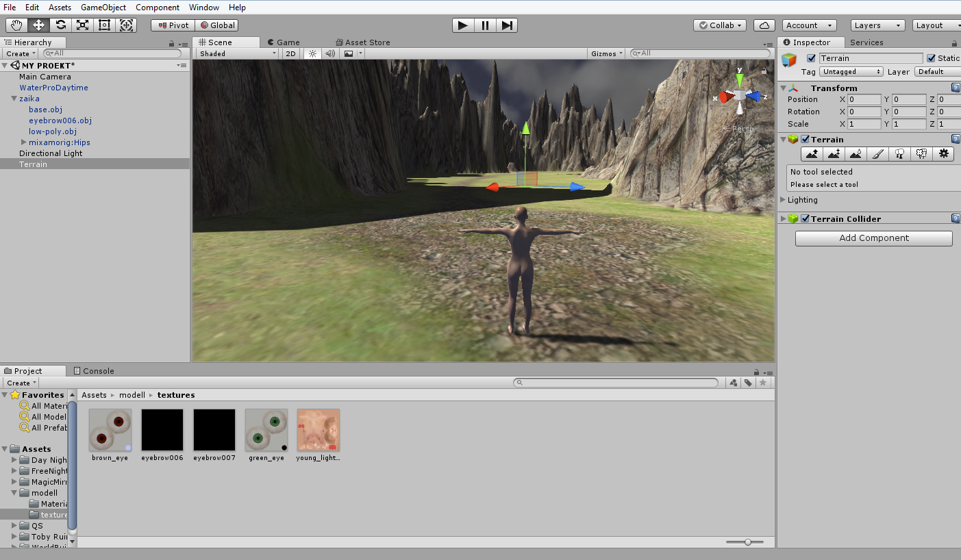This screenshot has width=961, height=560.
Task: Select the Rect transform tool
Action: [104, 25]
